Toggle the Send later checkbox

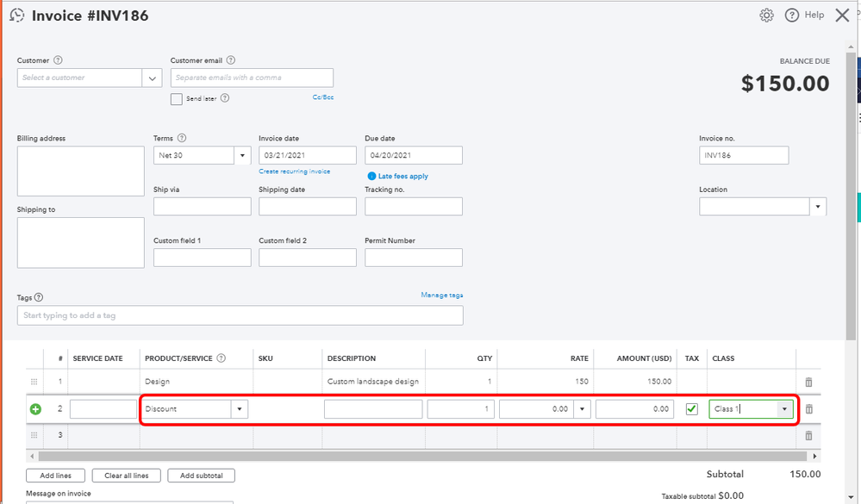(x=177, y=99)
